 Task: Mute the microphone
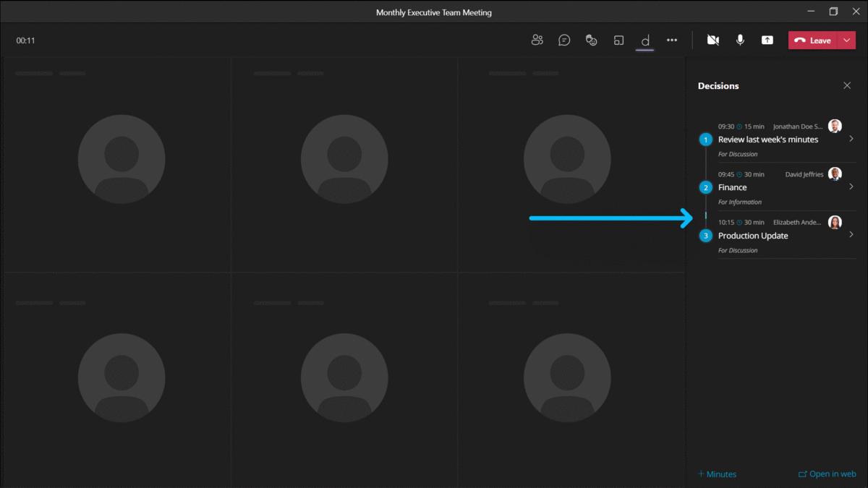[740, 40]
